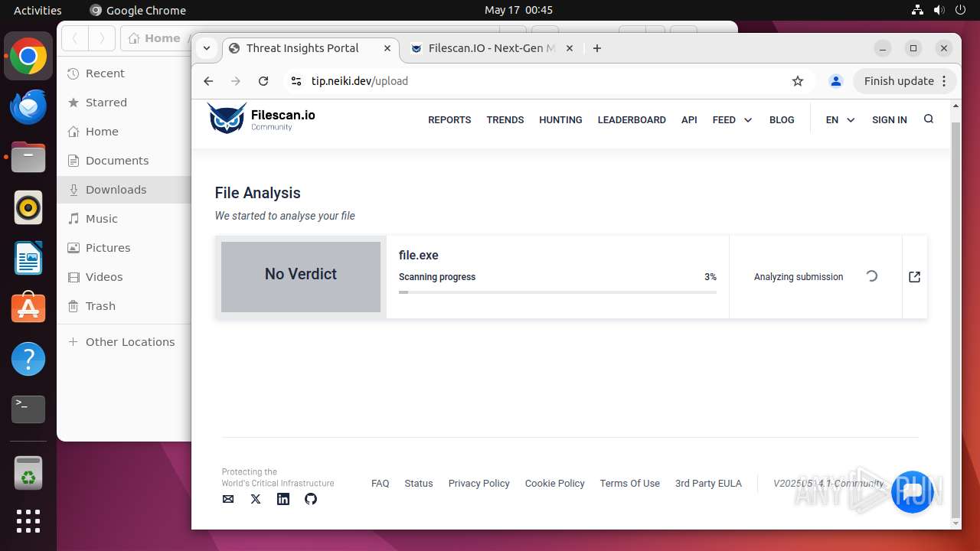This screenshot has width=980, height=551.
Task: Open the Chrome tab search dropdown
Action: pos(207,48)
